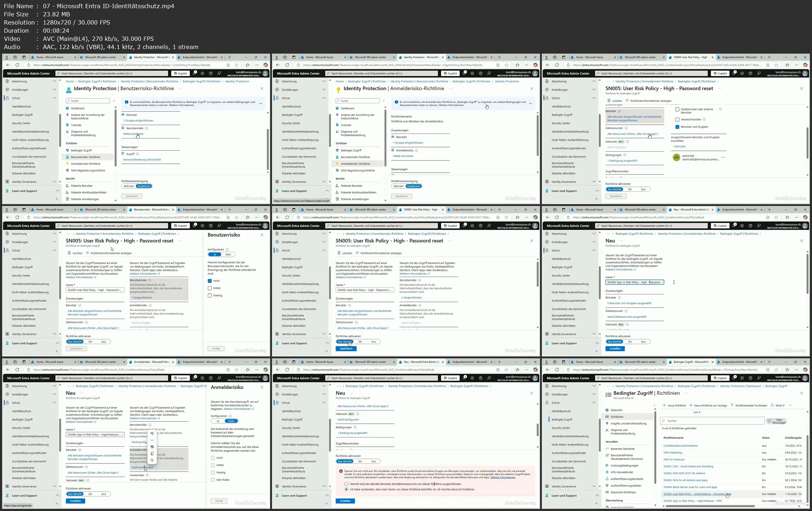
Task: Click info banner arrow on Benutzerrisiko-Richtlinie page
Action: pyautogui.click(x=260, y=103)
